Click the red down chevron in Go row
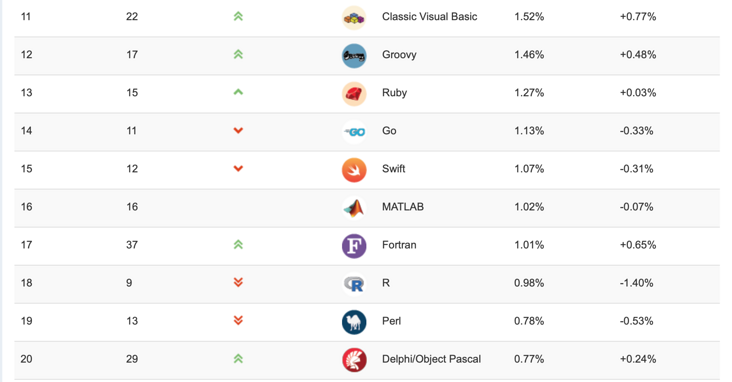This screenshot has width=732, height=382. point(238,130)
